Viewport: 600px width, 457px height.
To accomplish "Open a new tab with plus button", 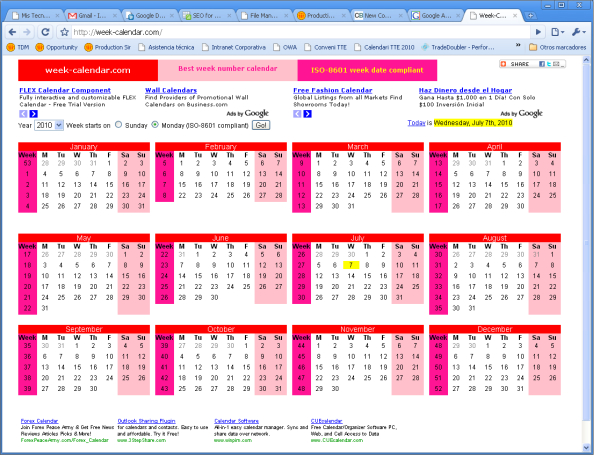I will pyautogui.click(x=530, y=16).
